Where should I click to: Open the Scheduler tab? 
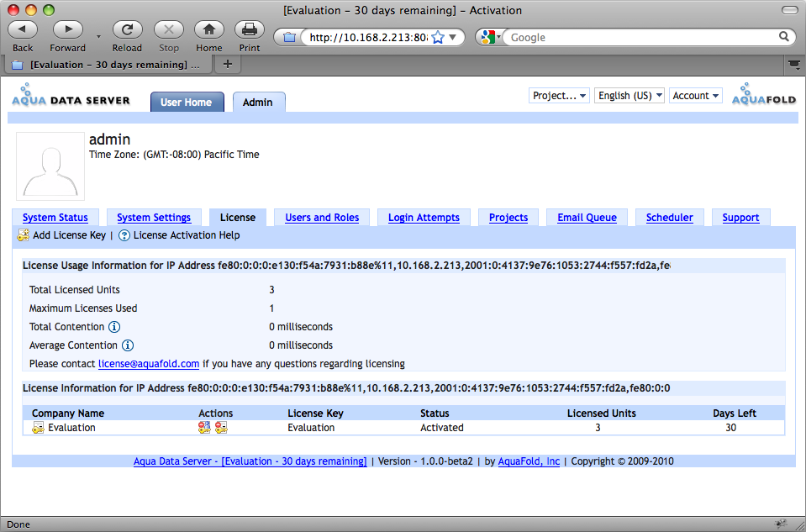[x=669, y=218]
